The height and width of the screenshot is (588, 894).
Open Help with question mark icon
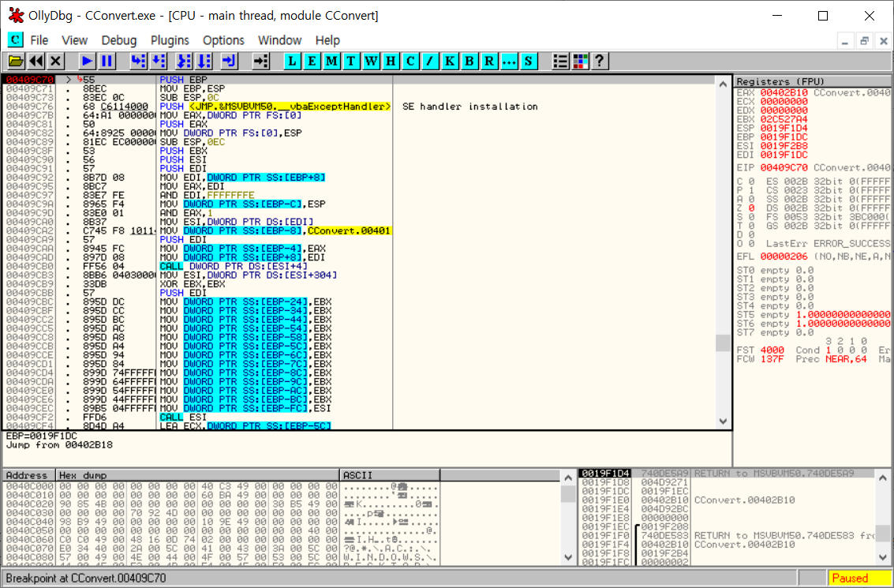click(x=599, y=61)
